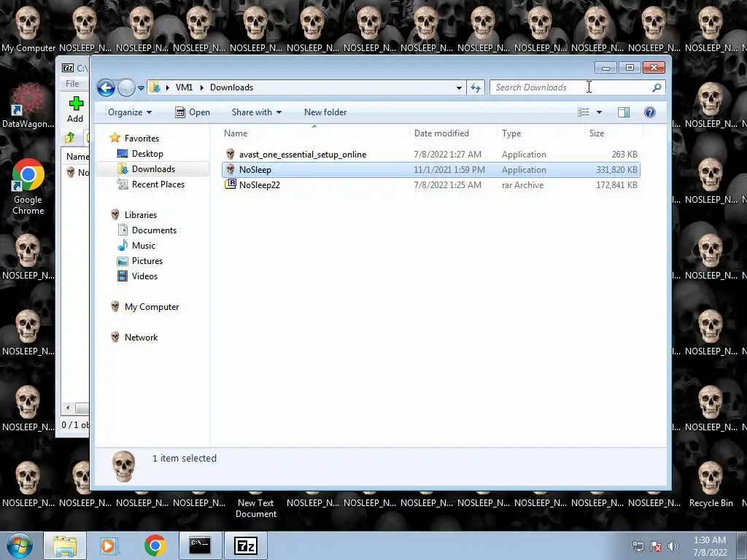Open Windows Explorer from taskbar
The image size is (747, 560).
(65, 545)
